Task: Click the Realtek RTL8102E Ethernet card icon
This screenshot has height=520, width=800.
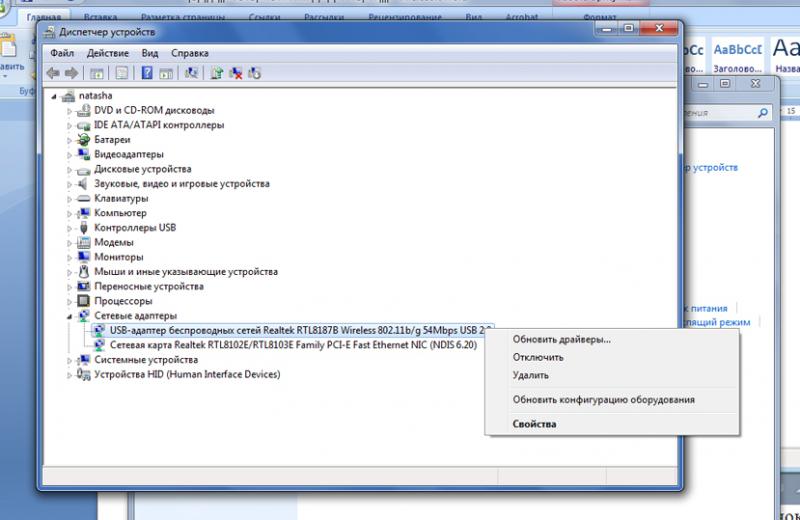Action: (99, 345)
